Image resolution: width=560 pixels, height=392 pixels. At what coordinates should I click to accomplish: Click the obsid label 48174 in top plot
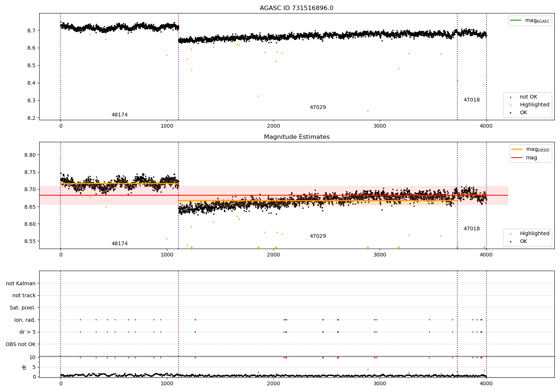click(119, 115)
